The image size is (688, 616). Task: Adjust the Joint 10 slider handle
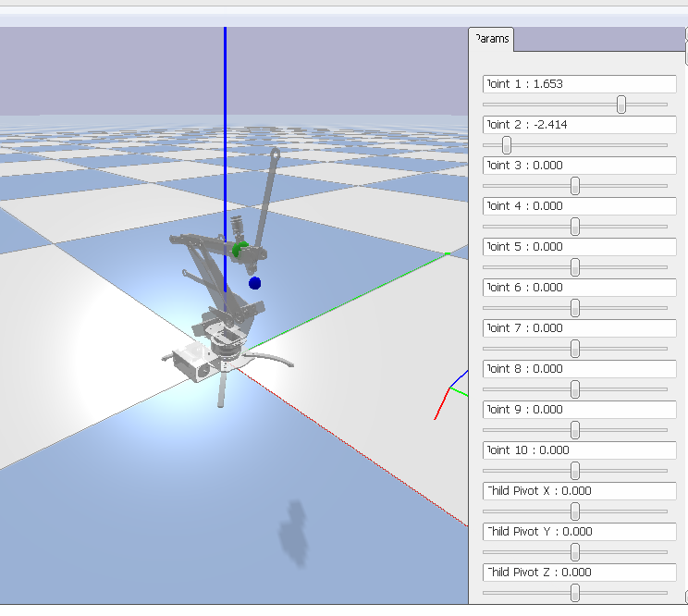tap(575, 471)
